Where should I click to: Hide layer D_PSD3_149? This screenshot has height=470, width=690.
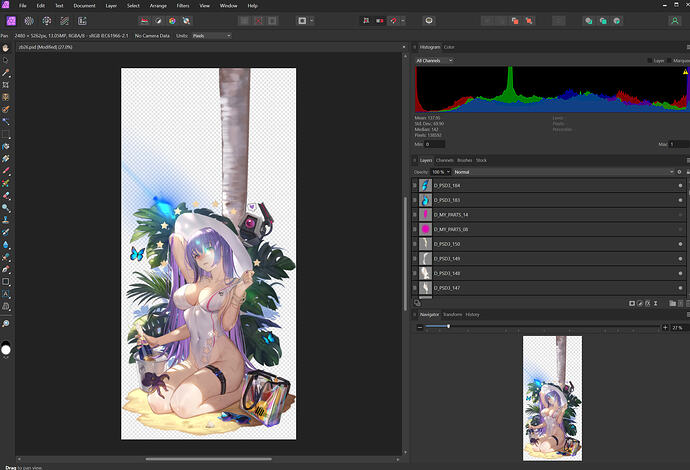point(680,259)
